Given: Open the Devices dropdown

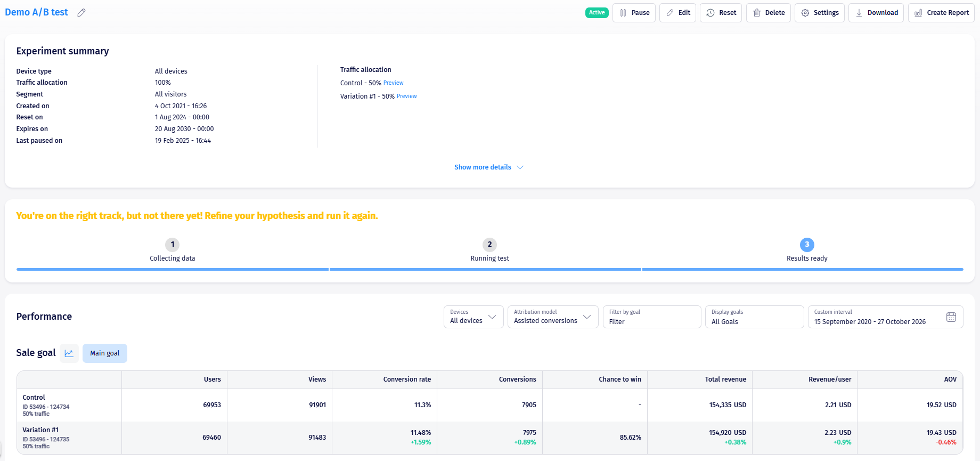Looking at the screenshot, I should point(473,317).
